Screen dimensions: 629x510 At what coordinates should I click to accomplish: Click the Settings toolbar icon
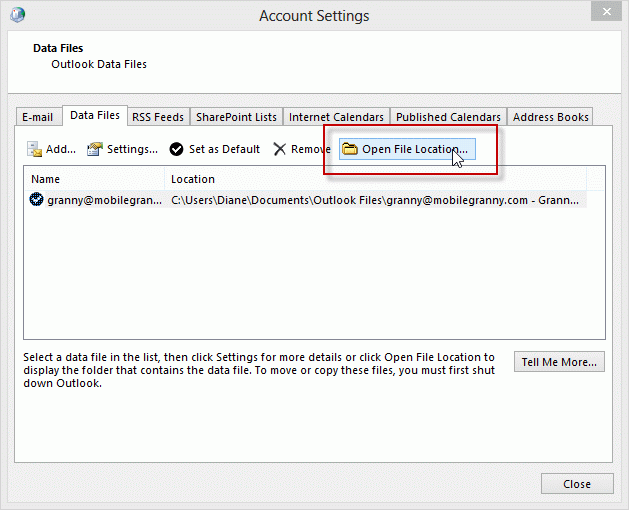pos(95,149)
